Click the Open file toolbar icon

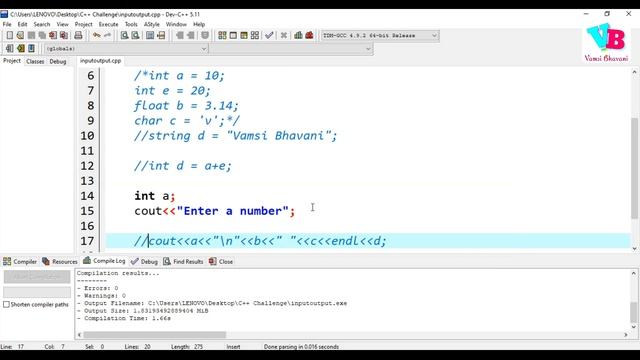coord(20,36)
